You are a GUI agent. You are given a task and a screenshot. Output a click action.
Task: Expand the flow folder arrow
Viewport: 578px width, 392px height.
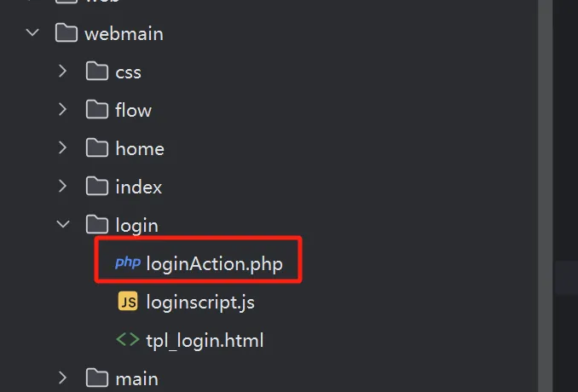coord(63,109)
